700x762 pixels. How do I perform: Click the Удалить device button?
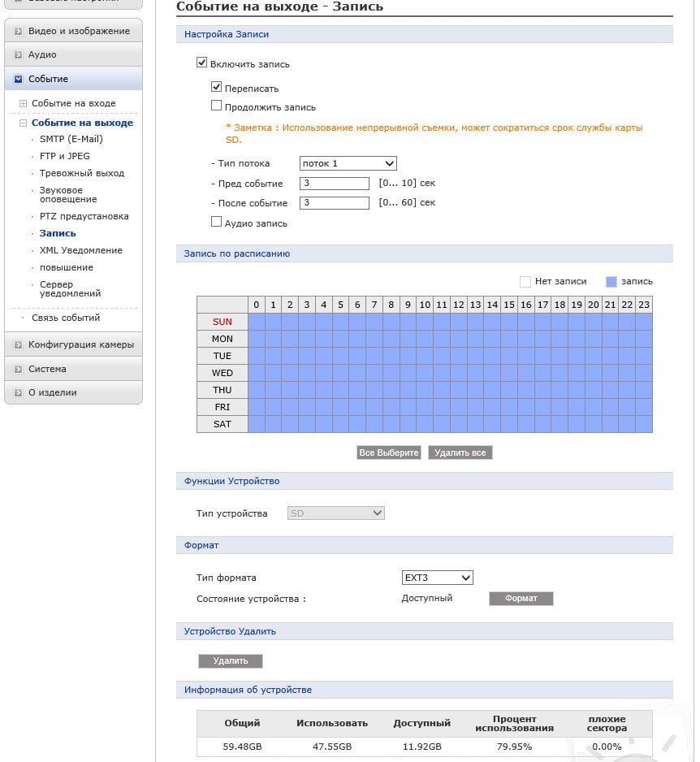[x=231, y=661]
